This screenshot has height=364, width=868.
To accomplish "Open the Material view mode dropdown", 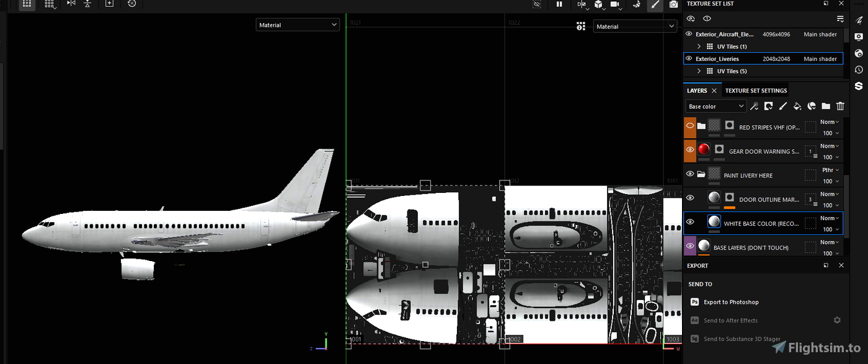I will 298,25.
